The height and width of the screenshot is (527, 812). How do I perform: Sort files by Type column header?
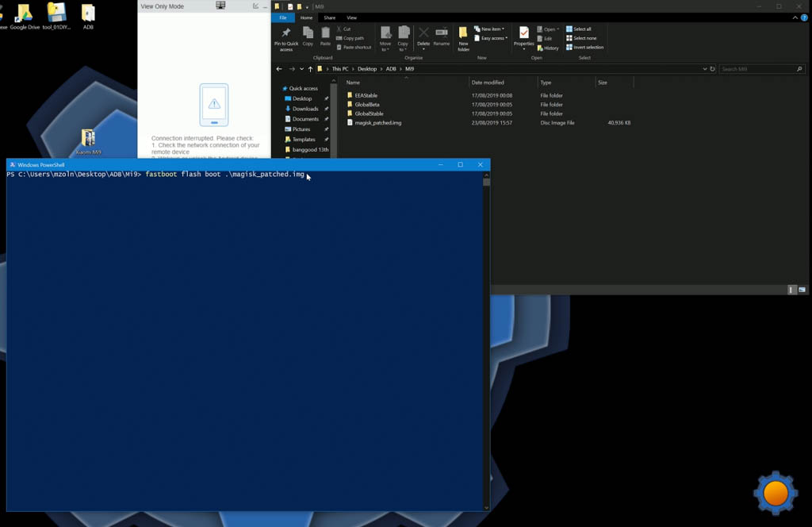pyautogui.click(x=566, y=83)
